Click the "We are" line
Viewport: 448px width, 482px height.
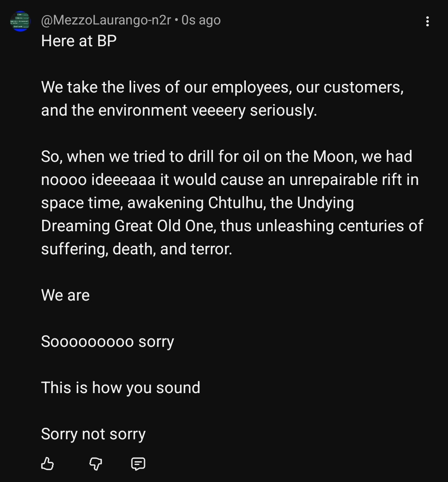pyautogui.click(x=65, y=295)
